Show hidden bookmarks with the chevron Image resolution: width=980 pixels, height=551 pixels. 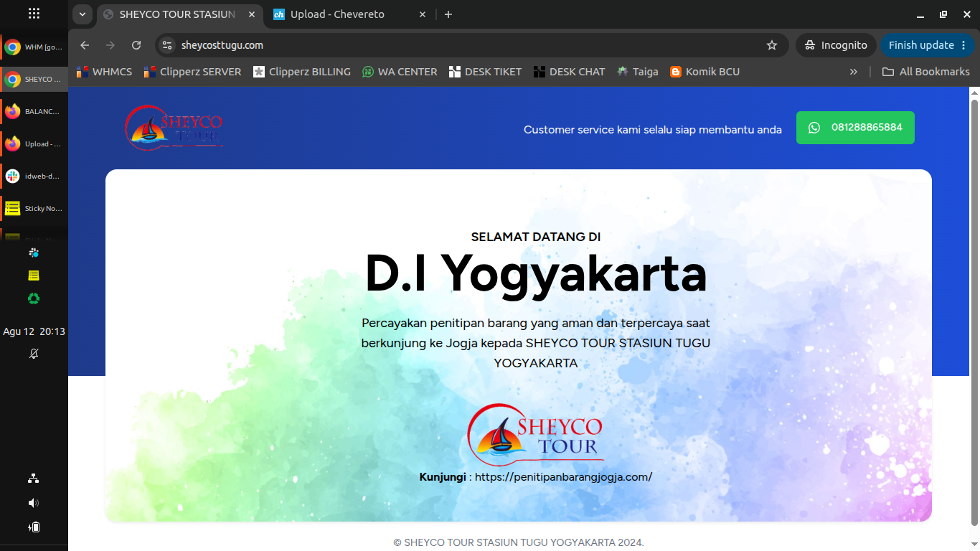(x=853, y=72)
